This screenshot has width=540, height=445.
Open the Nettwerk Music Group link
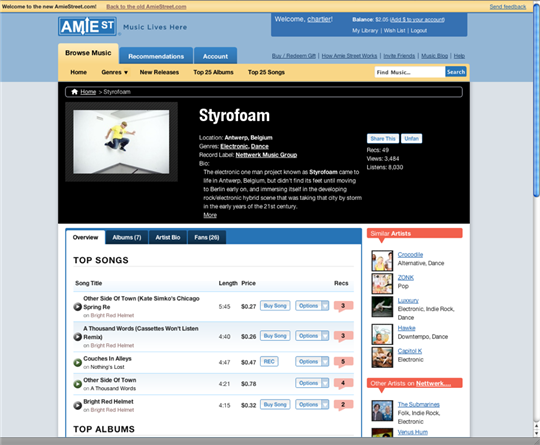tap(266, 155)
